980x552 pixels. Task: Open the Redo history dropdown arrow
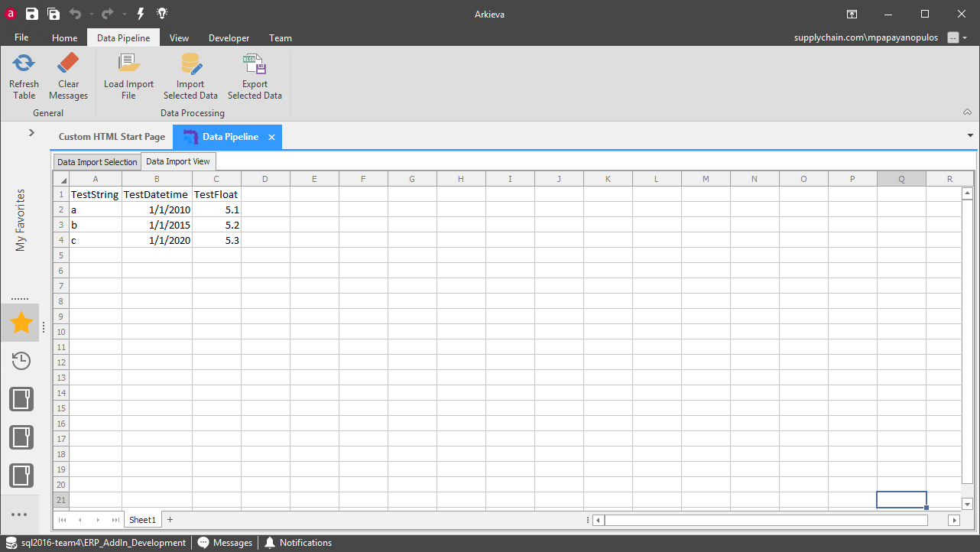pos(123,14)
